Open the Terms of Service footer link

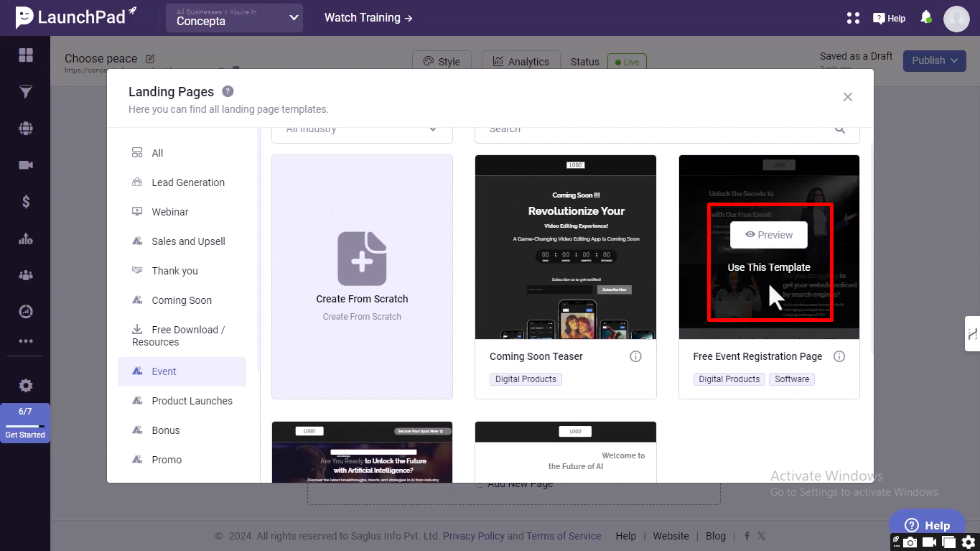pyautogui.click(x=564, y=536)
